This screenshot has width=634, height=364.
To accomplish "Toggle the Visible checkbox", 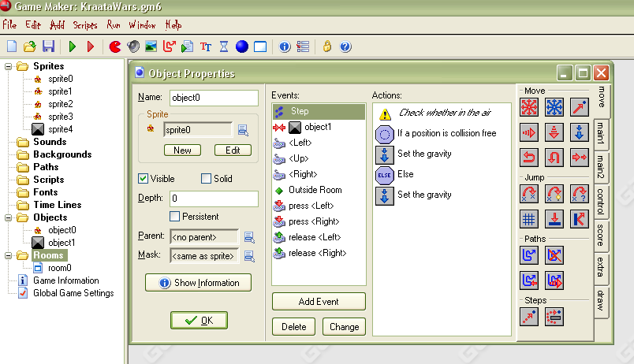I will pyautogui.click(x=144, y=179).
